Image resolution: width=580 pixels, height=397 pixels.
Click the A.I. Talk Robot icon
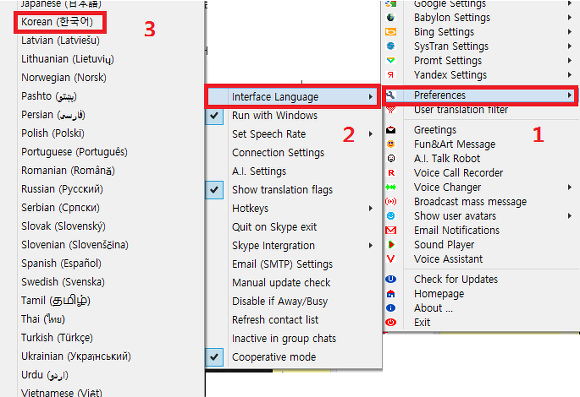[x=391, y=158]
